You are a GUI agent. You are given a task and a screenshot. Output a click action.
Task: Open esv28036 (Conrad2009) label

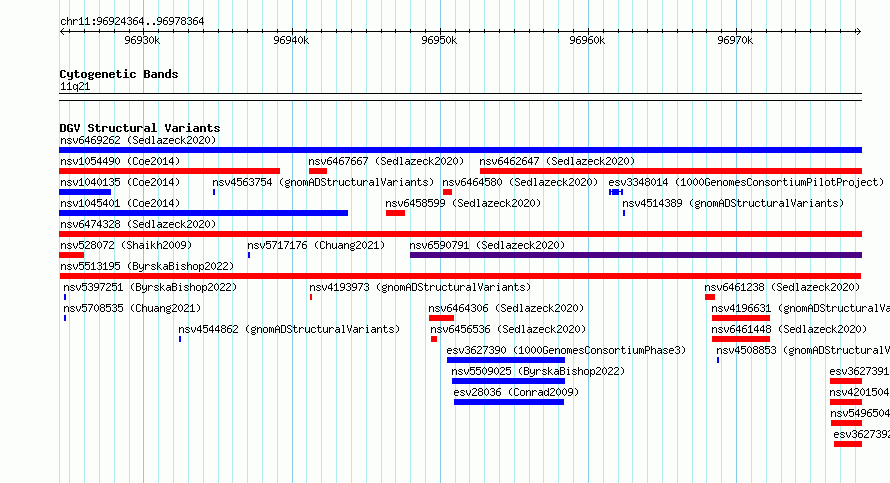(516, 392)
